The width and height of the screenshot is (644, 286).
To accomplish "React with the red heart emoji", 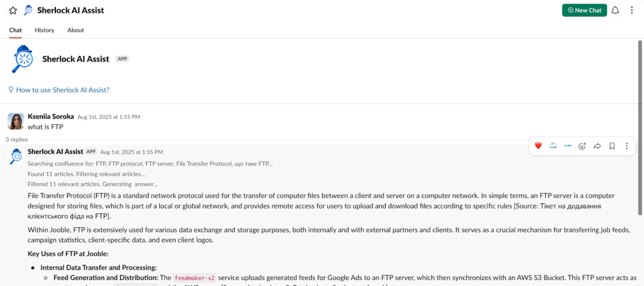I will point(538,146).
